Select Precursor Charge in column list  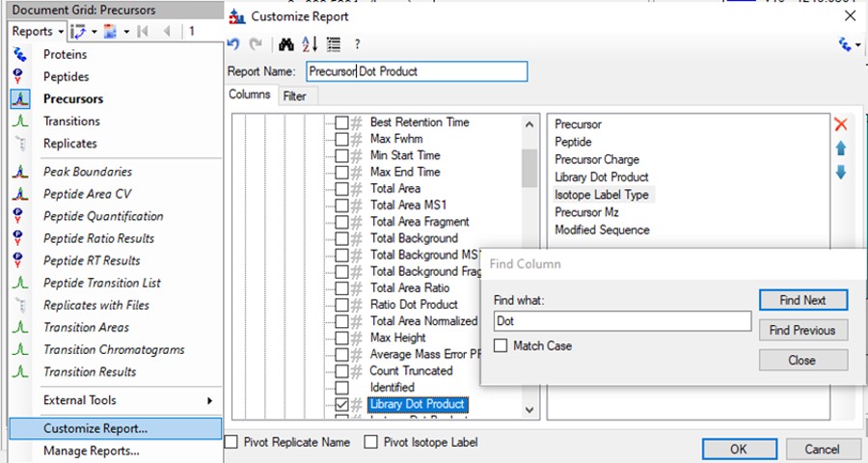(x=597, y=159)
